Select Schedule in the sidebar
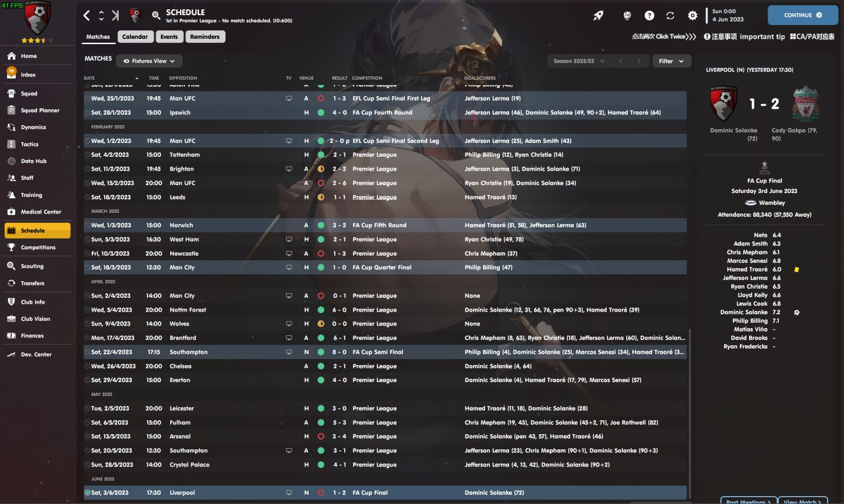Image resolution: width=844 pixels, height=504 pixels. click(38, 231)
